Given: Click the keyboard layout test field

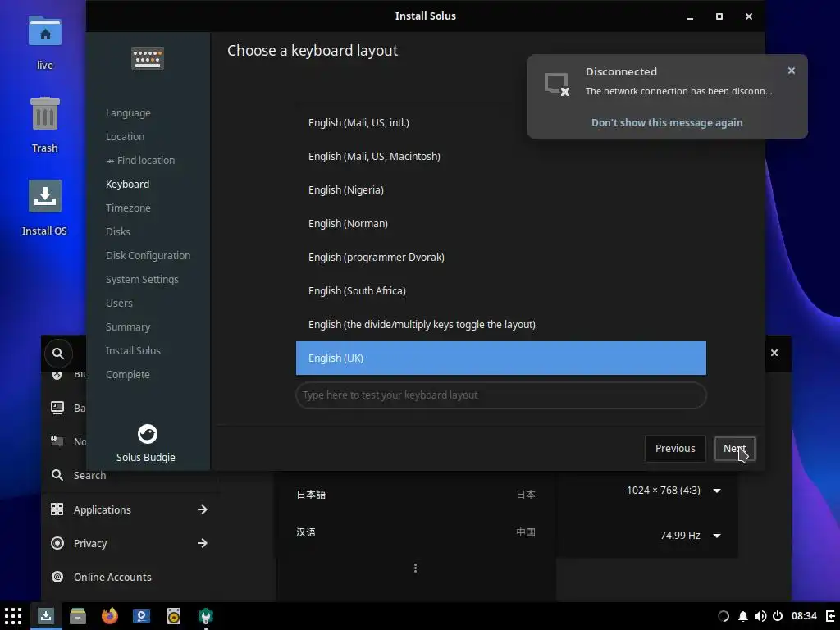Looking at the screenshot, I should tap(501, 395).
